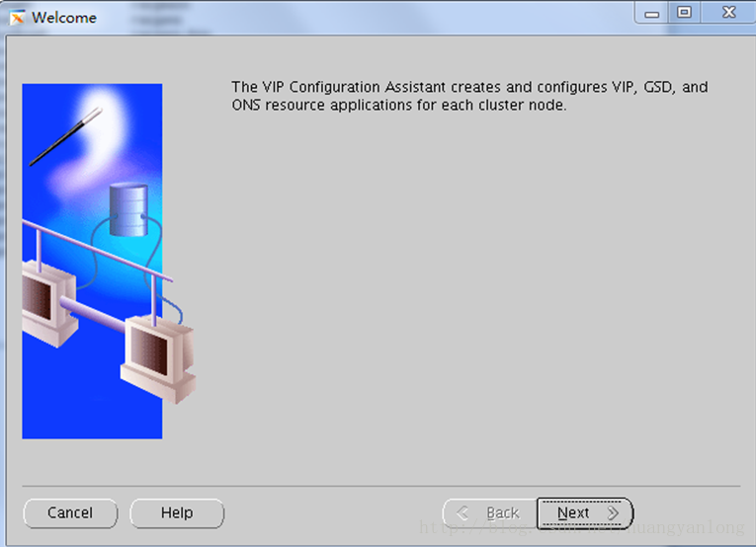
Task: Click the horizontal separator above the buttons
Action: pos(380,487)
